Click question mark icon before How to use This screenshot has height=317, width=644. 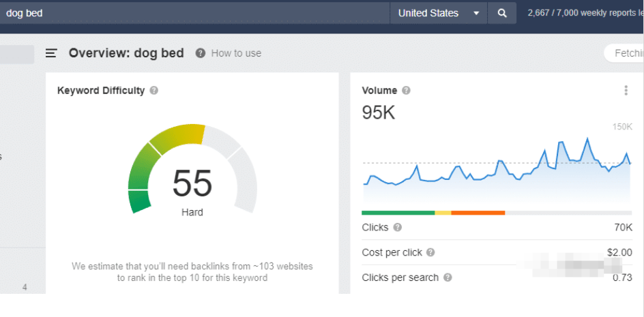click(x=201, y=53)
